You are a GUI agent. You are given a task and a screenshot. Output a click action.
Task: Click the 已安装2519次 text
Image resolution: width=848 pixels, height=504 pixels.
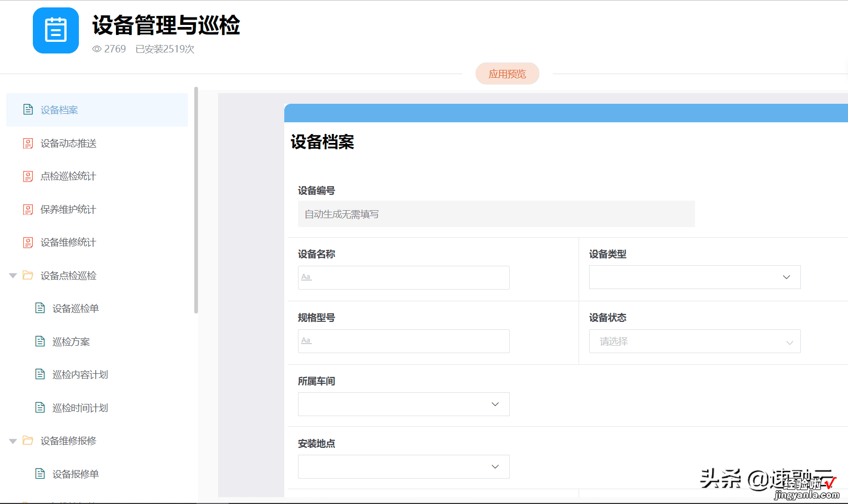[x=165, y=49]
